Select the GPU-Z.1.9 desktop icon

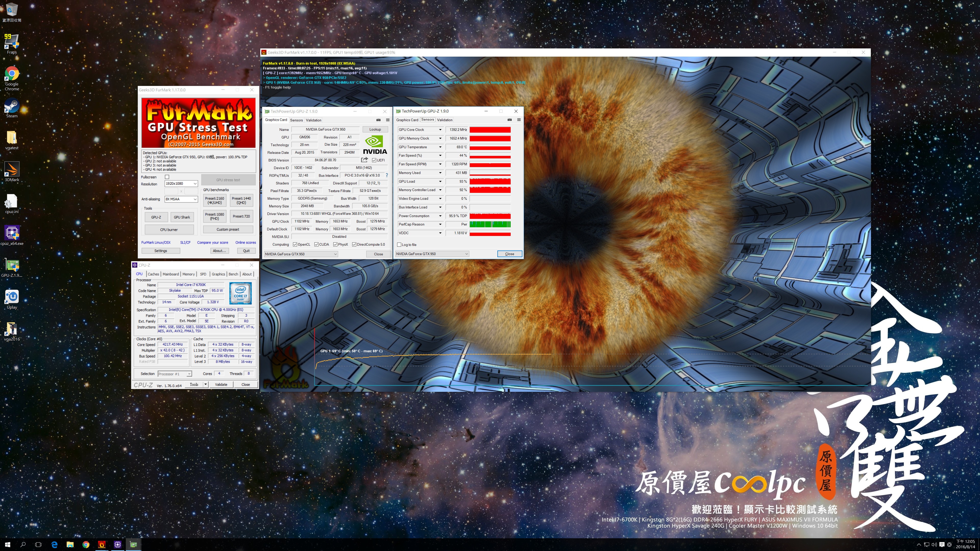point(12,268)
